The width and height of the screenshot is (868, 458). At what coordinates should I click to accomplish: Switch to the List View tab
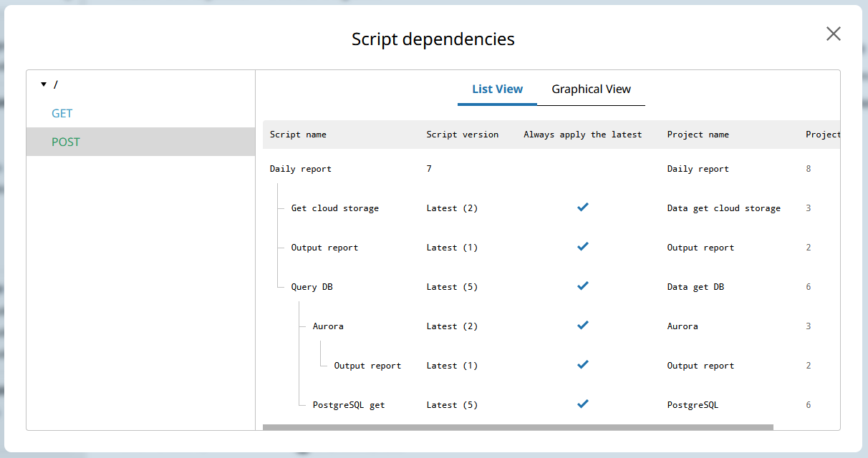click(497, 89)
